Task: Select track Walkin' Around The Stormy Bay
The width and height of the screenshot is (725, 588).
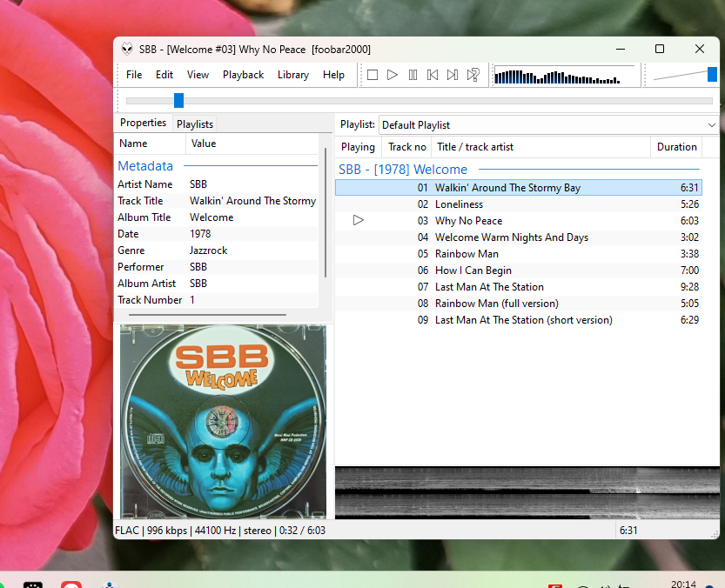Action: [x=519, y=188]
